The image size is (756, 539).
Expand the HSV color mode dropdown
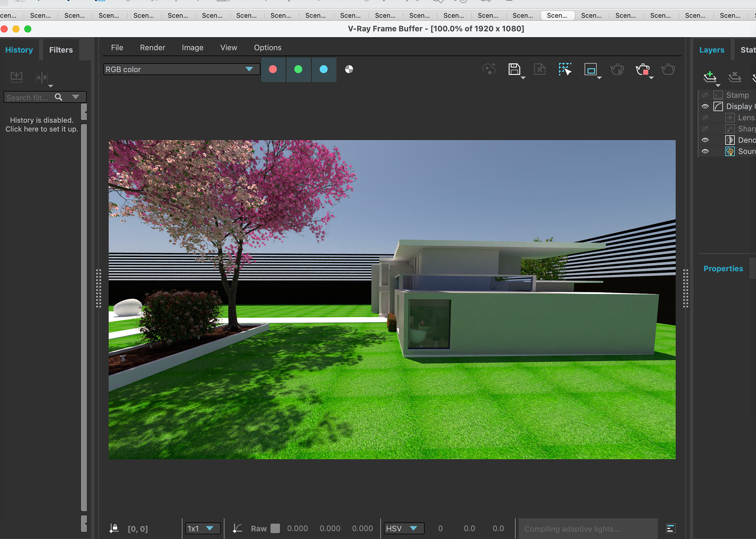[x=404, y=528]
